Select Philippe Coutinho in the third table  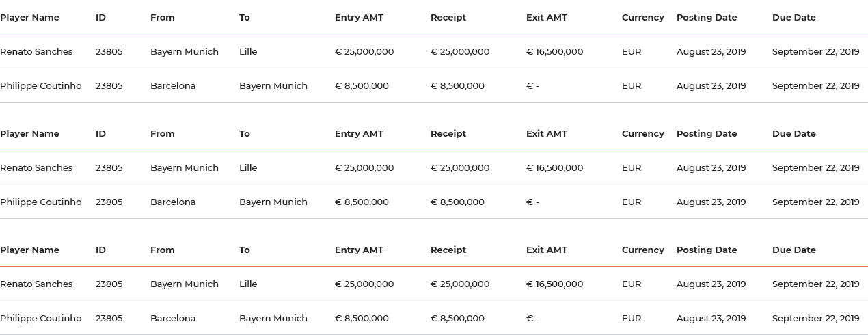(40, 319)
